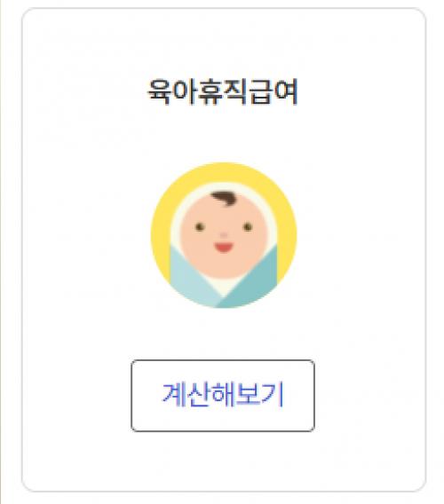The width and height of the screenshot is (444, 504).
Task: Click the baby's right eye
Action: click(x=248, y=227)
